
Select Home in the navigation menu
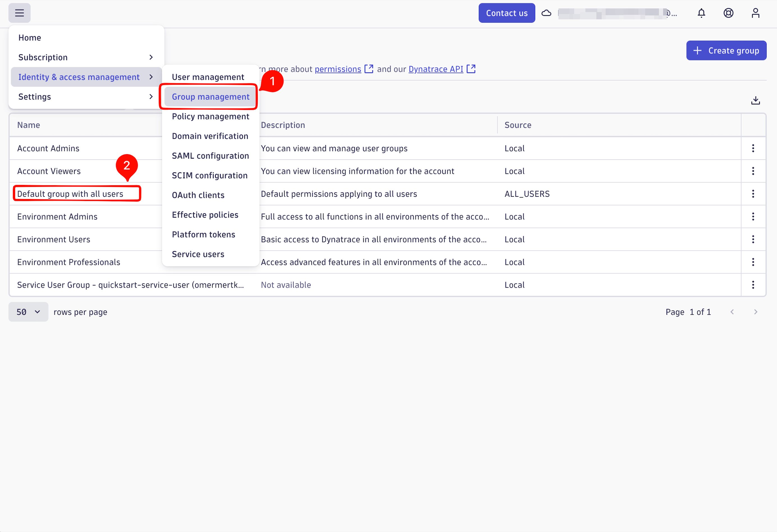86,38
